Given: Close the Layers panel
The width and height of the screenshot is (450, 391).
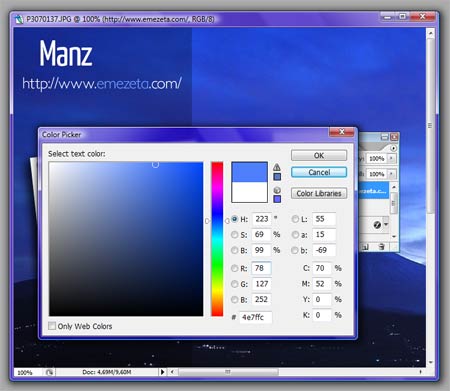Looking at the screenshot, I should coord(394,137).
